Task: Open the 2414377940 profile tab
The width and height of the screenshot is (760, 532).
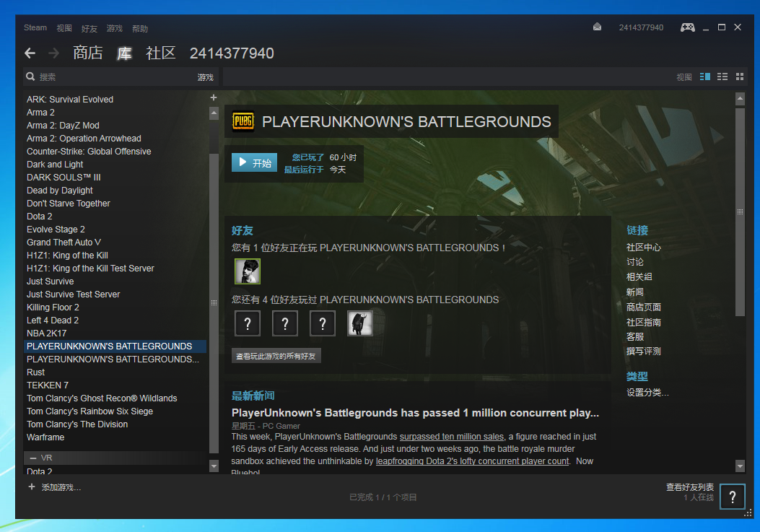Action: coord(232,53)
